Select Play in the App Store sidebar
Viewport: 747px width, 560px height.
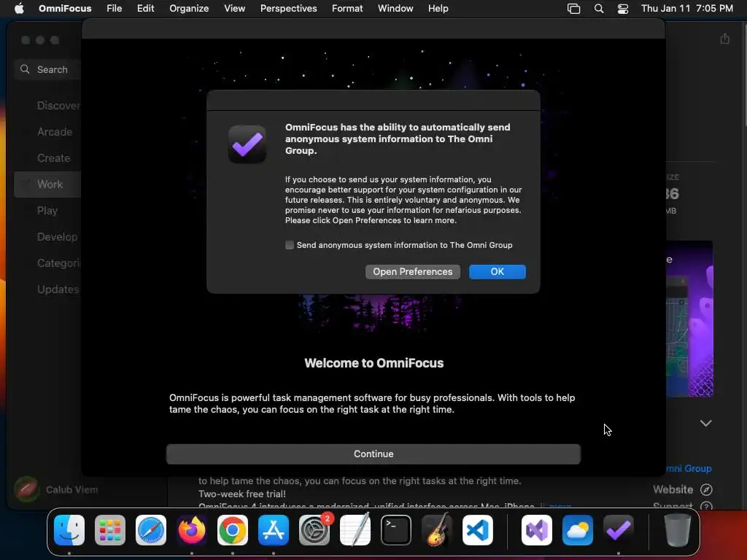[47, 211]
